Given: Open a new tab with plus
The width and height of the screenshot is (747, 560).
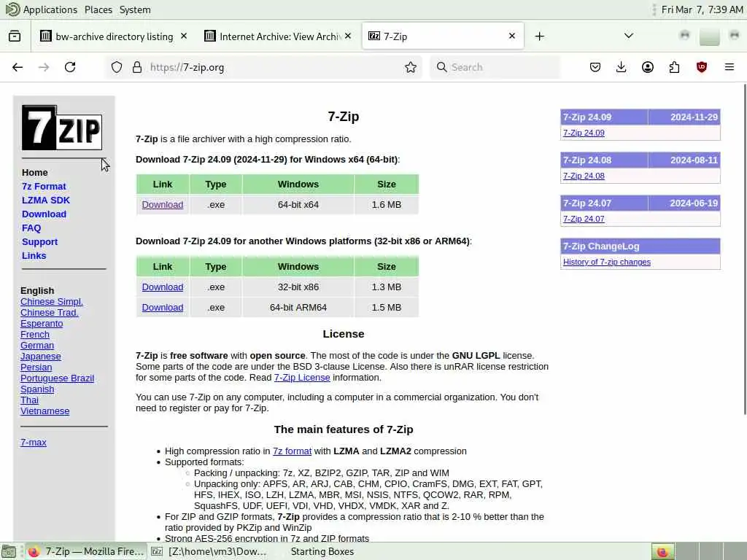Looking at the screenshot, I should pyautogui.click(x=539, y=36).
